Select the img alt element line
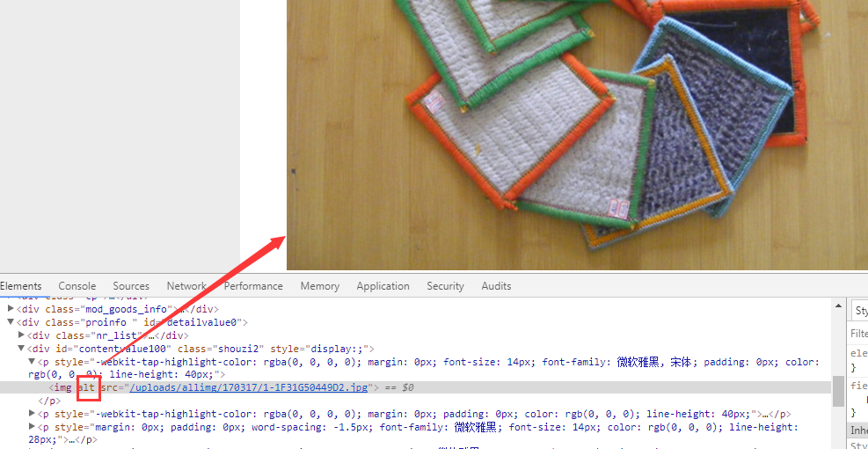Viewport: 868px width, 449px height. tap(415, 387)
